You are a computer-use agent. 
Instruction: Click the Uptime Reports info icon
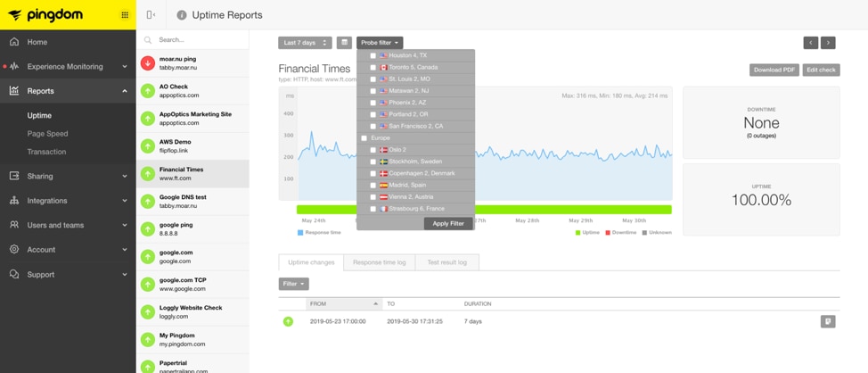pyautogui.click(x=182, y=15)
